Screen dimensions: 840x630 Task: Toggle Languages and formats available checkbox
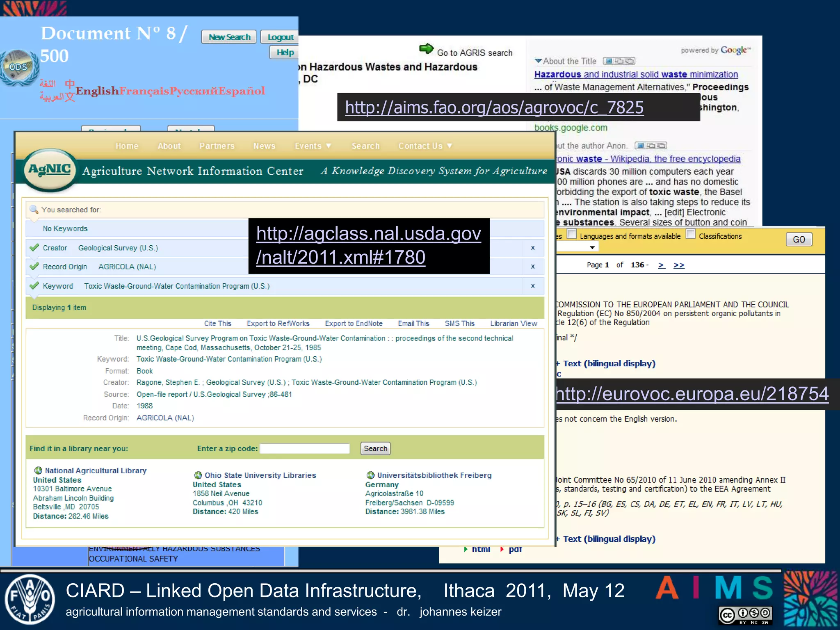pyautogui.click(x=571, y=234)
